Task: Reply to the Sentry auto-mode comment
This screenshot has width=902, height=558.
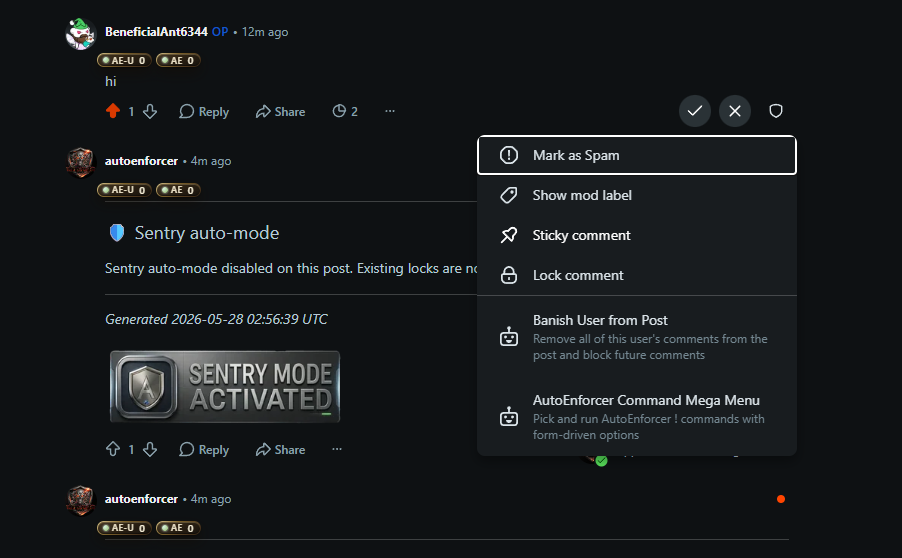Action: tap(204, 450)
